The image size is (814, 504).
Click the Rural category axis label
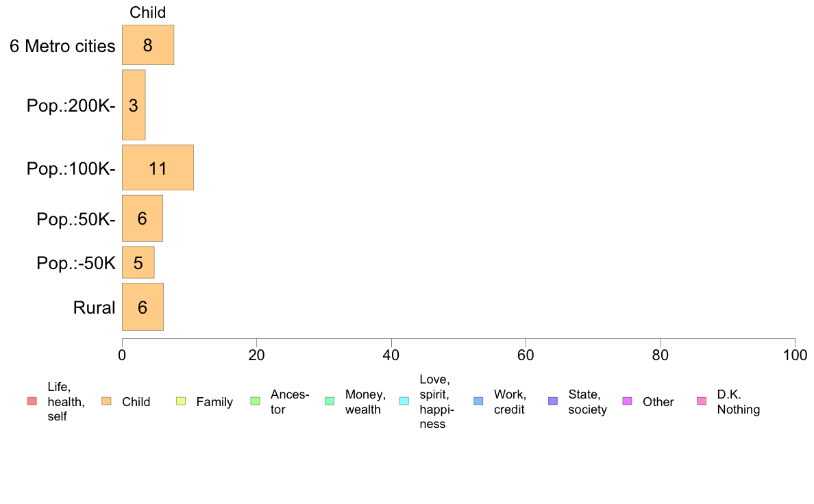(94, 307)
